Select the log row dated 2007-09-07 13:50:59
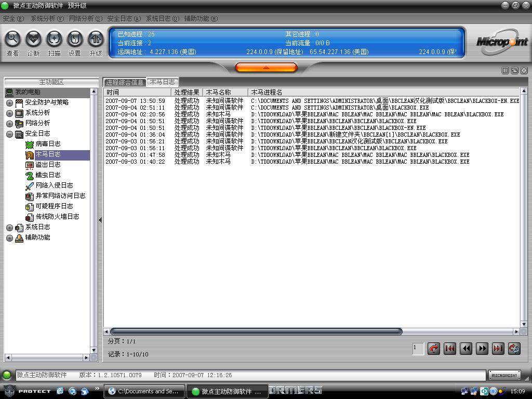This screenshot has height=399, width=532. (x=312, y=101)
